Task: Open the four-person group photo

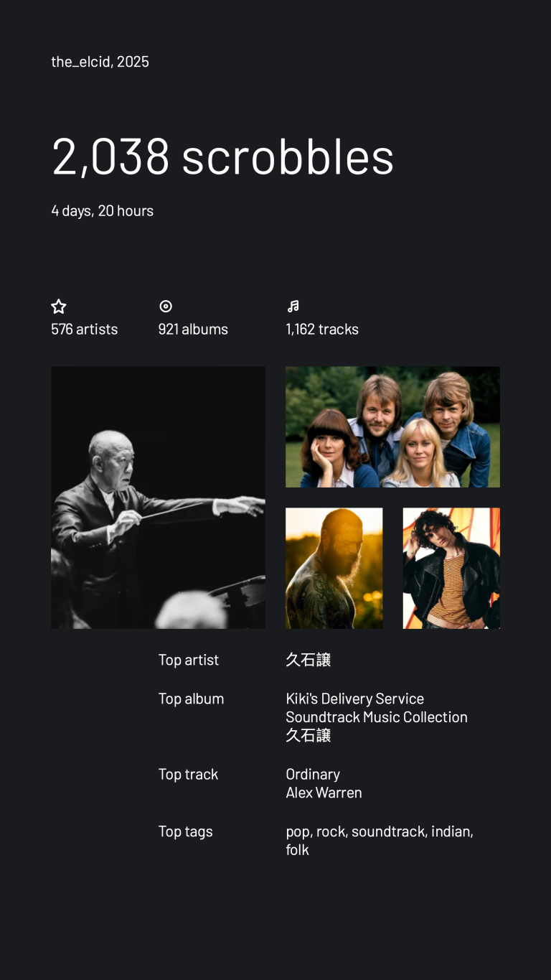Action: click(x=392, y=427)
